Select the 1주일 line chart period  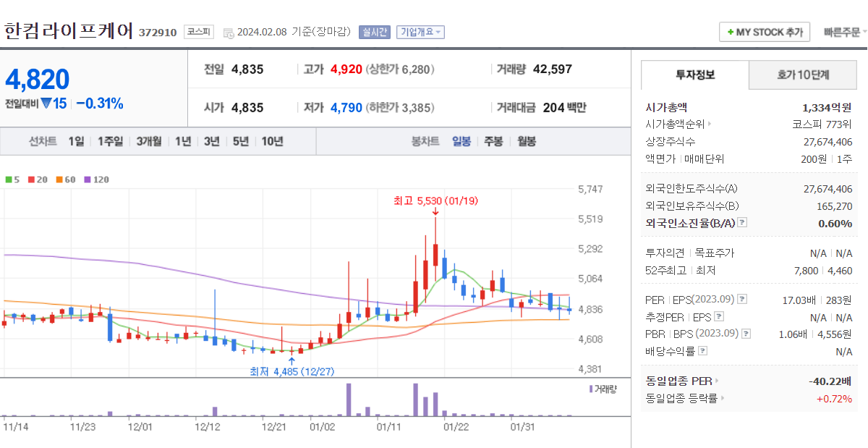pos(110,141)
